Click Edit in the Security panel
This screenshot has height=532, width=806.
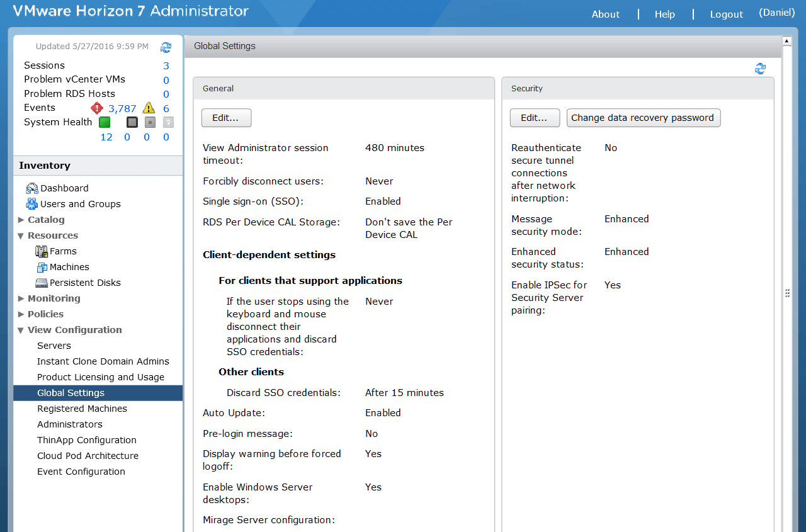tap(535, 118)
